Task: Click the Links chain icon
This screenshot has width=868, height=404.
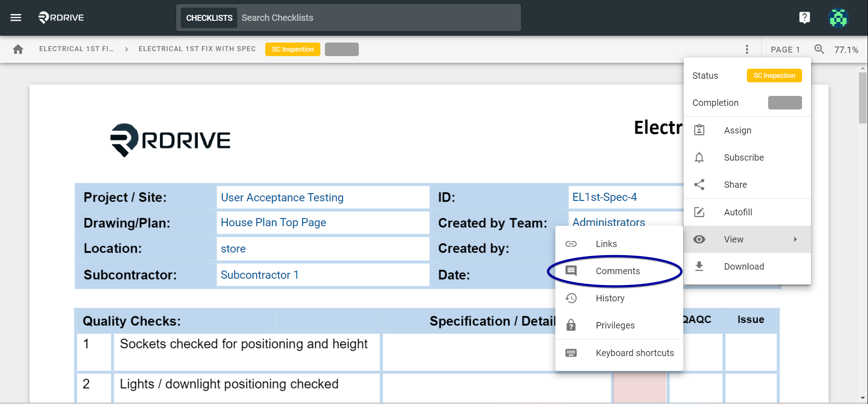Action: point(571,244)
